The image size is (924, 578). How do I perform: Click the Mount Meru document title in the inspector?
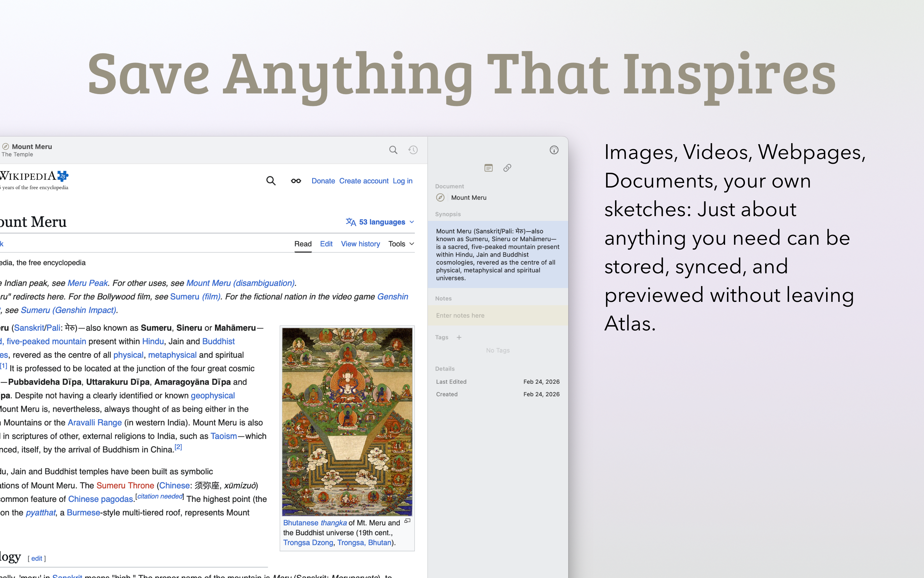(468, 197)
